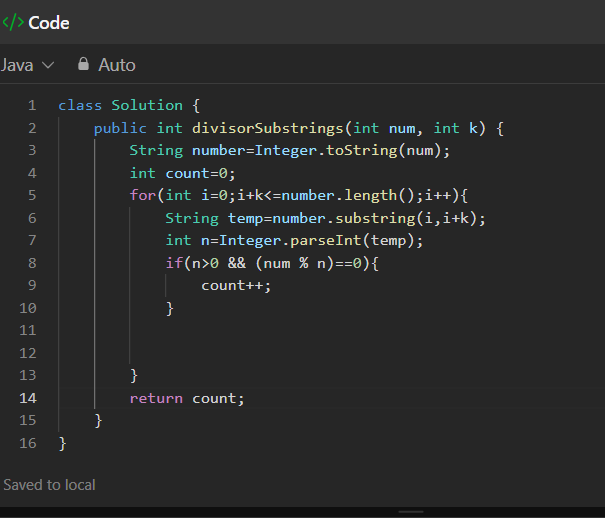Click closing brace on line 15
This screenshot has height=518, width=605.
click(x=98, y=420)
